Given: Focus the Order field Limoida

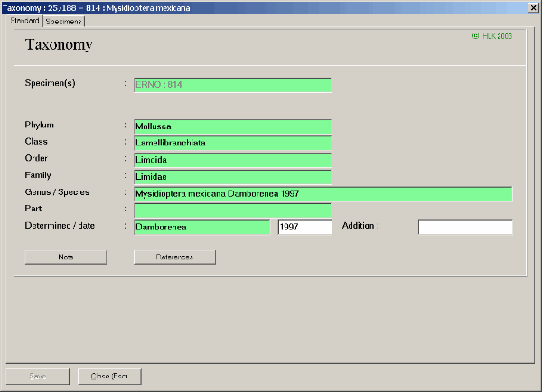Looking at the screenshot, I should click(232, 160).
